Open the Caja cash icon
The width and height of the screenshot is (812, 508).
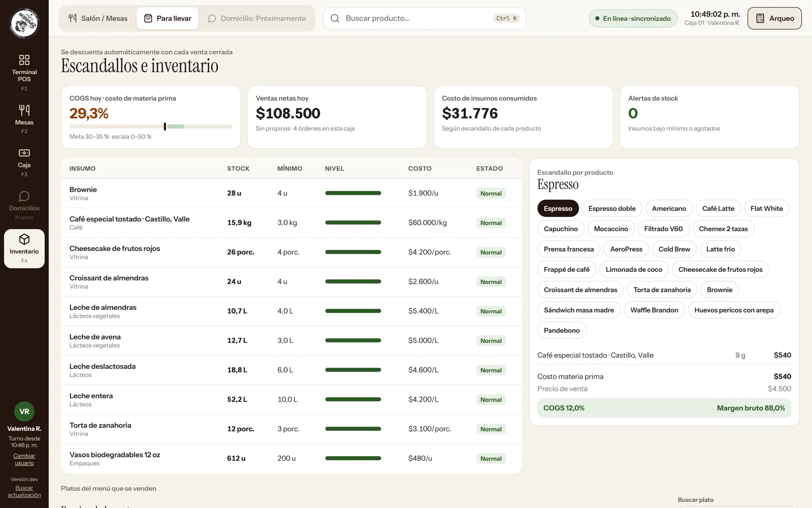pos(24,153)
